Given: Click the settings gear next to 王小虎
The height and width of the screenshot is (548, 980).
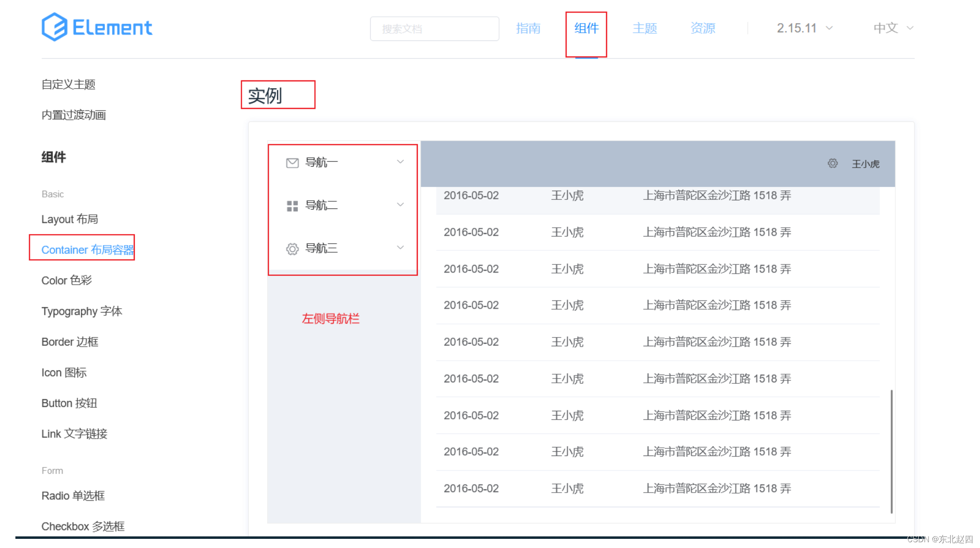Looking at the screenshot, I should point(833,164).
